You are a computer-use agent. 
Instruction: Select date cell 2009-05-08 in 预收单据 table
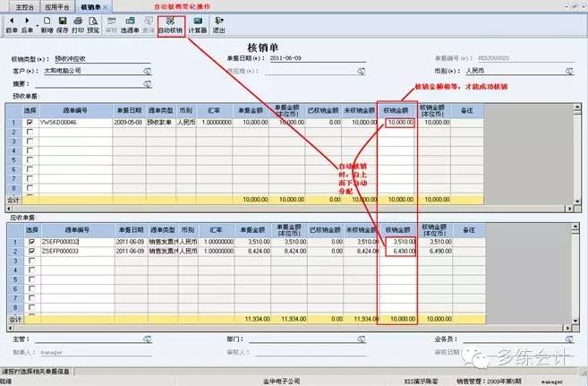point(129,123)
